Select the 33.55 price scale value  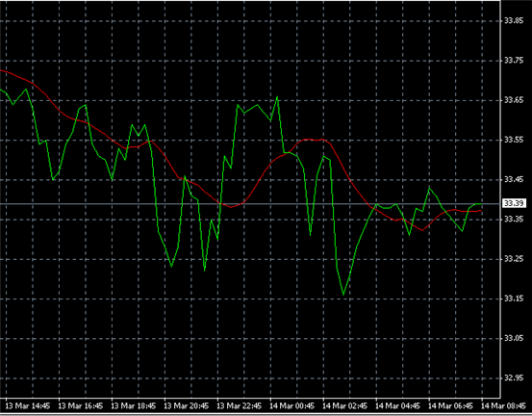[514, 140]
